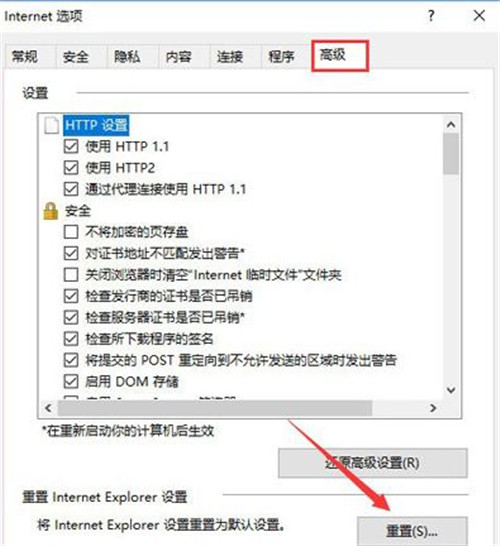Open the 隐私 tab
This screenshot has width=500, height=546.
(127, 56)
